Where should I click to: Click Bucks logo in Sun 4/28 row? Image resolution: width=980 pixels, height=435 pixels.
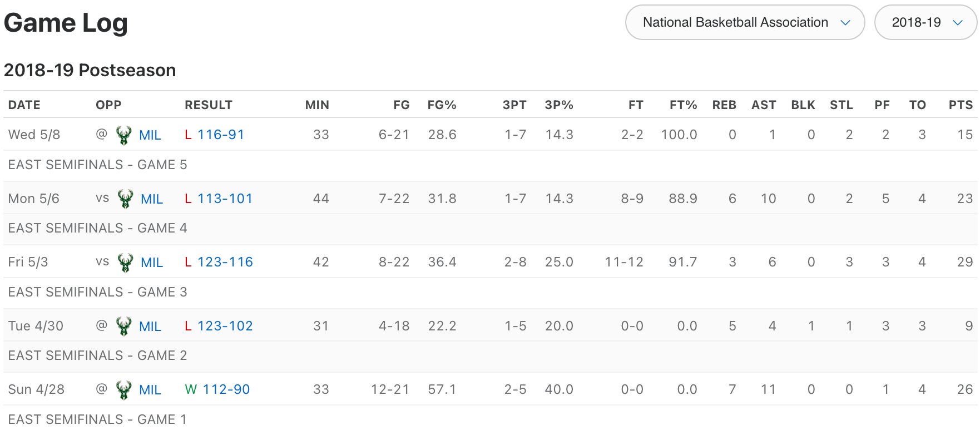click(x=123, y=390)
